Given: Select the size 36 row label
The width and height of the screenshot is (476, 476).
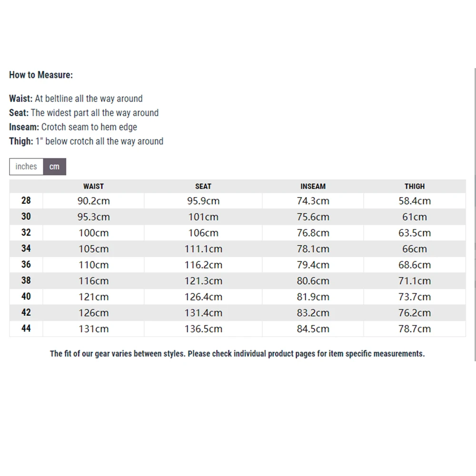Looking at the screenshot, I should 26,264.
